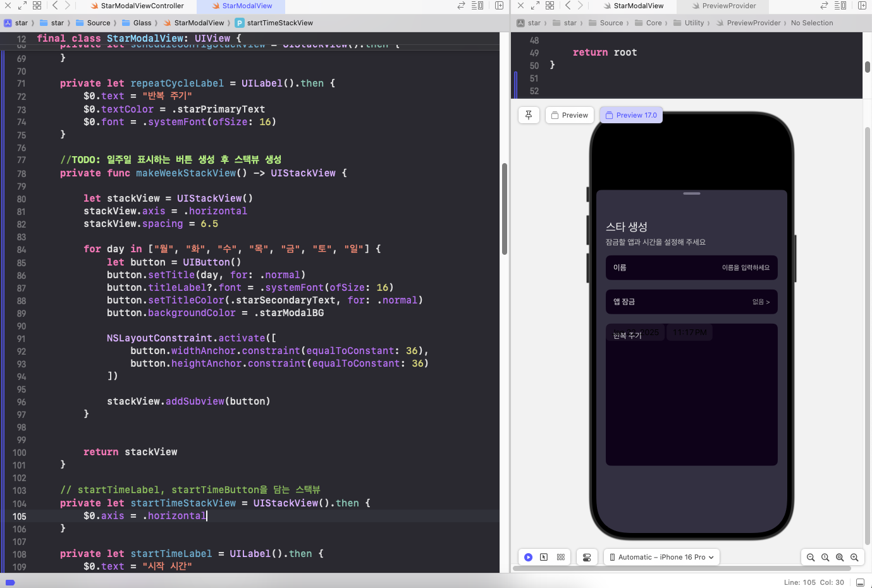This screenshot has height=588, width=872.
Task: Click makeWeekStackView function name
Action: 186,173
